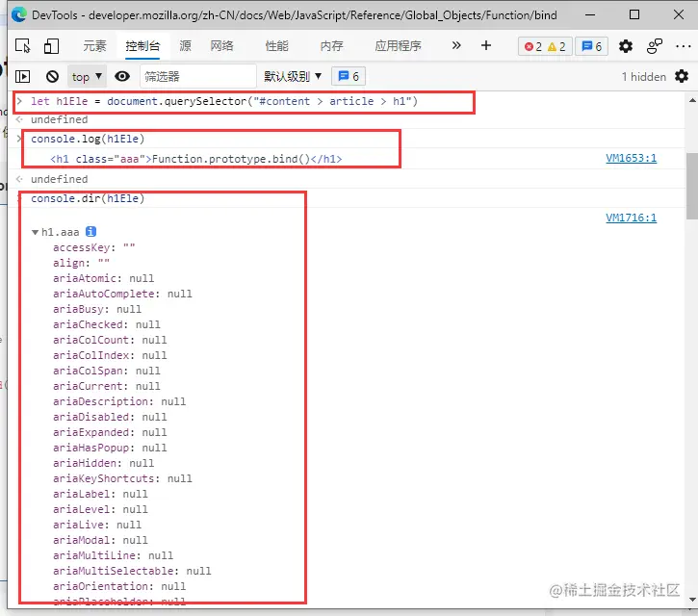Viewport: 698px width, 616px height.
Task: Click the accessKey property row
Action: click(94, 247)
